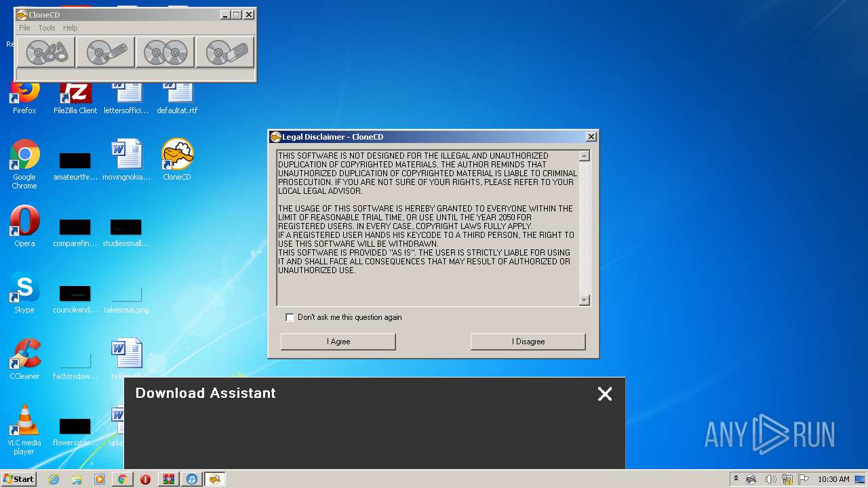Click the Erase CD toolbar button
The height and width of the screenshot is (488, 868).
pyautogui.click(x=225, y=52)
